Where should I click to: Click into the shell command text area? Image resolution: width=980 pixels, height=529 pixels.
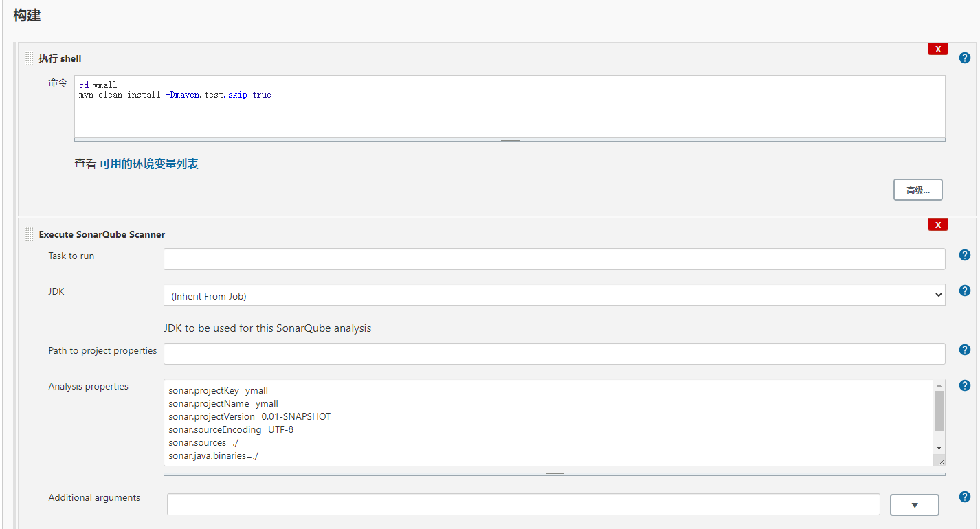(x=509, y=110)
